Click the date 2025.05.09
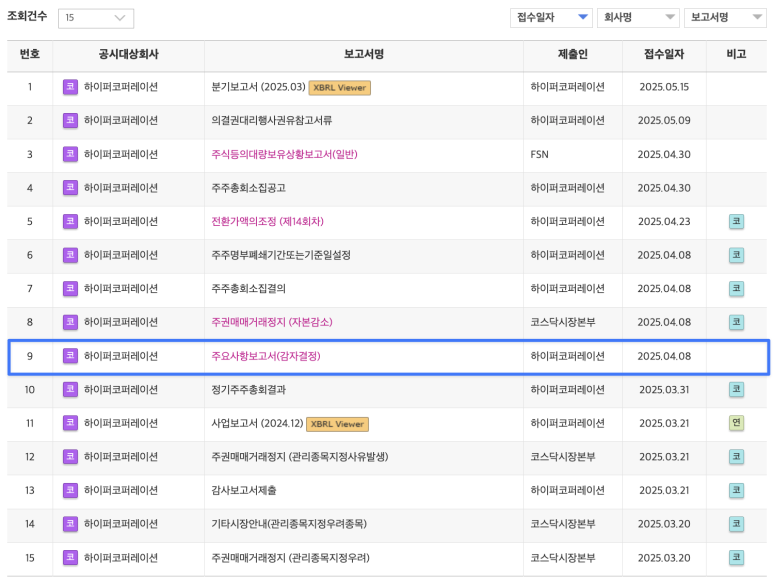Viewport: 773px width, 581px height. 664,121
